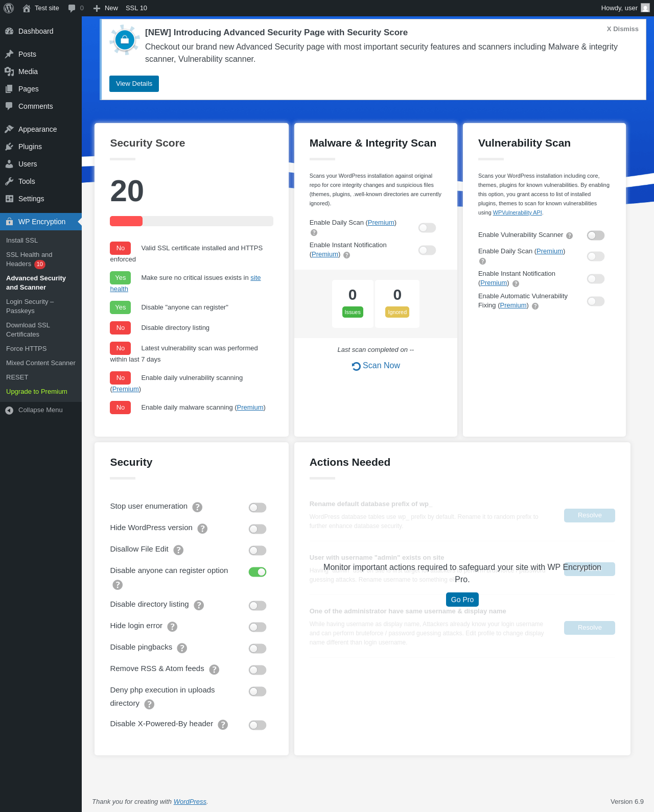Open Howdy, user account menu
Viewport: 654px width, 812px height.
(625, 8)
